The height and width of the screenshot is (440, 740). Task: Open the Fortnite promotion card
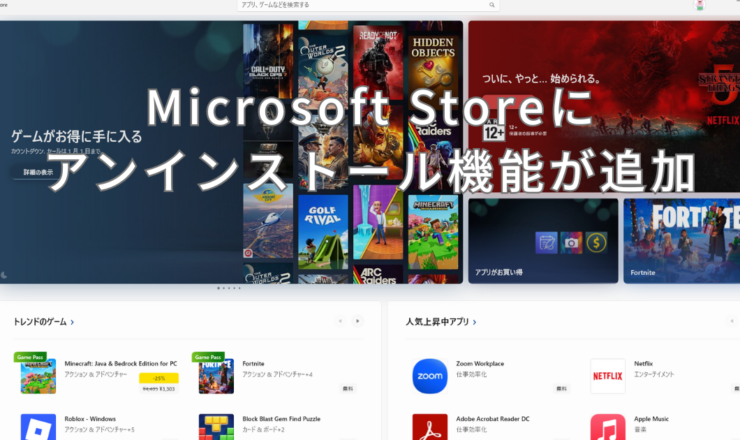point(681,241)
